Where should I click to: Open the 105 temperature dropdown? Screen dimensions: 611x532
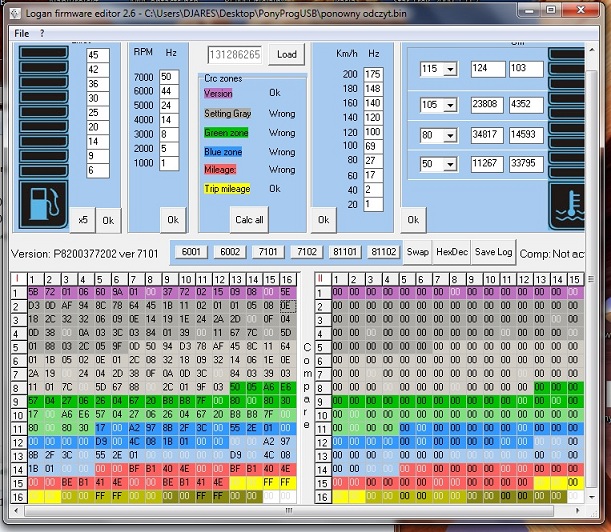click(x=450, y=105)
